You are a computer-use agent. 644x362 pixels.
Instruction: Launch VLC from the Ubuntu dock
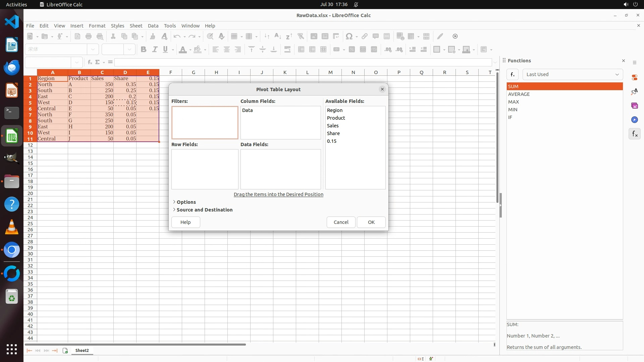click(12, 227)
